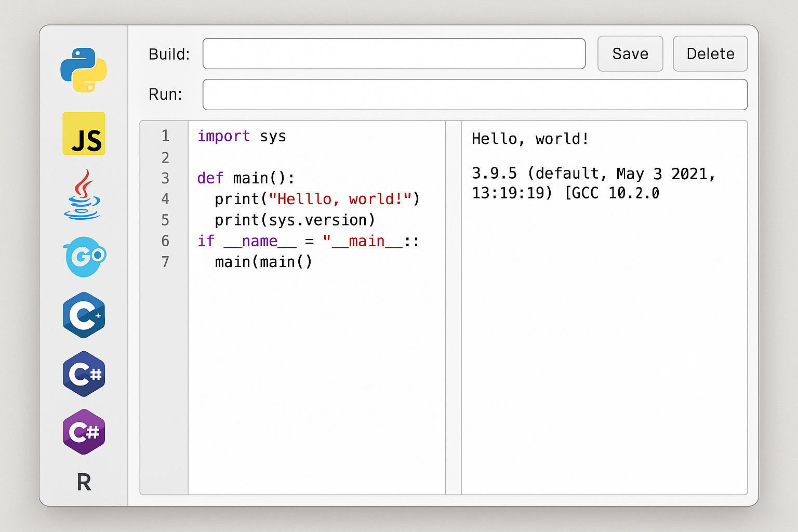Click the import sys statement

tap(241, 136)
